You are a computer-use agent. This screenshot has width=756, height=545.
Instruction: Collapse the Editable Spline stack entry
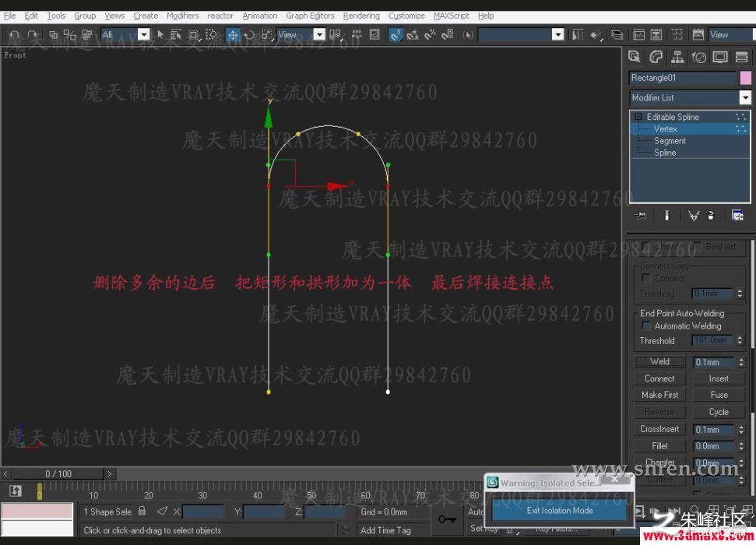638,117
